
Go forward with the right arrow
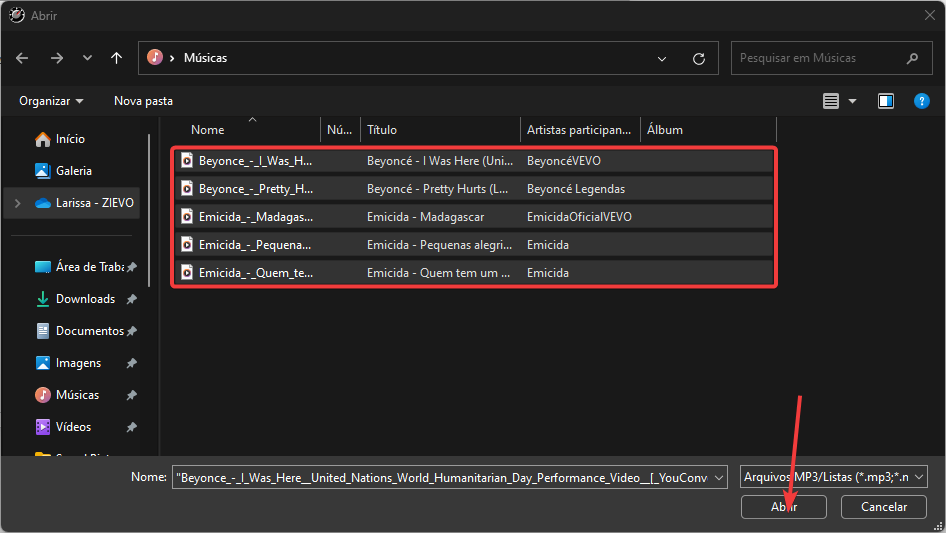tap(57, 58)
